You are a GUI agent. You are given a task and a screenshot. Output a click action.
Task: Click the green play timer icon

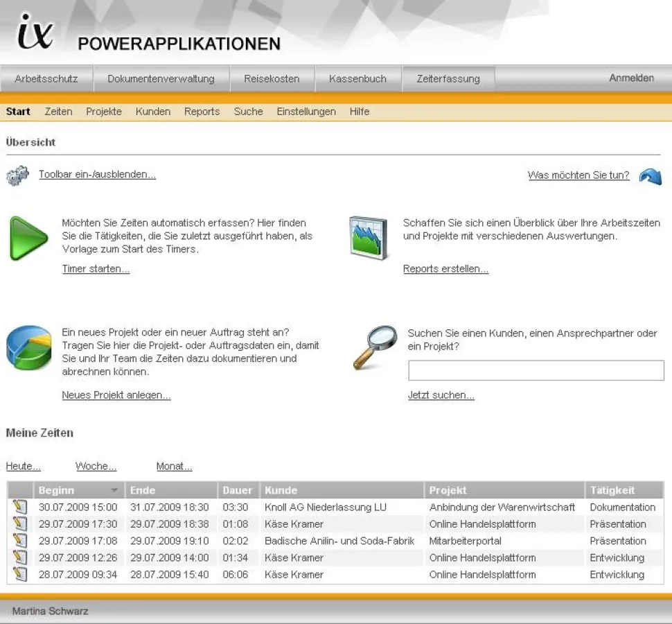coord(28,239)
